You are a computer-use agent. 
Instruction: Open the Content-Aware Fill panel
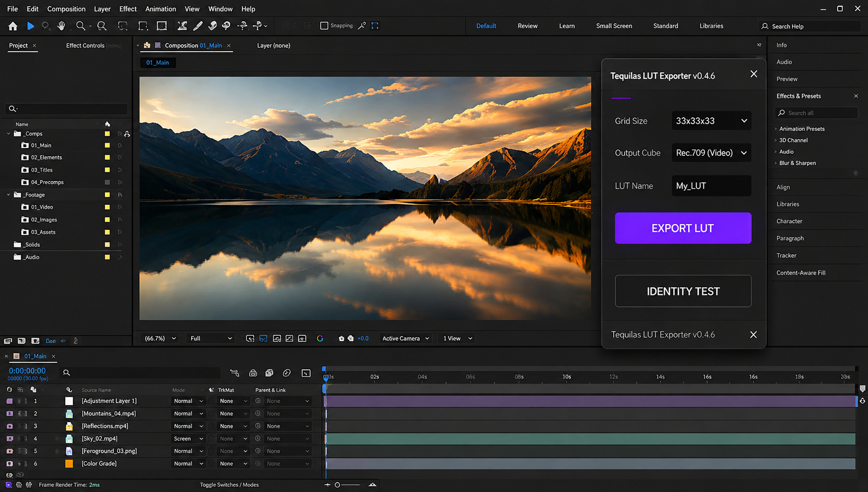pyautogui.click(x=801, y=273)
